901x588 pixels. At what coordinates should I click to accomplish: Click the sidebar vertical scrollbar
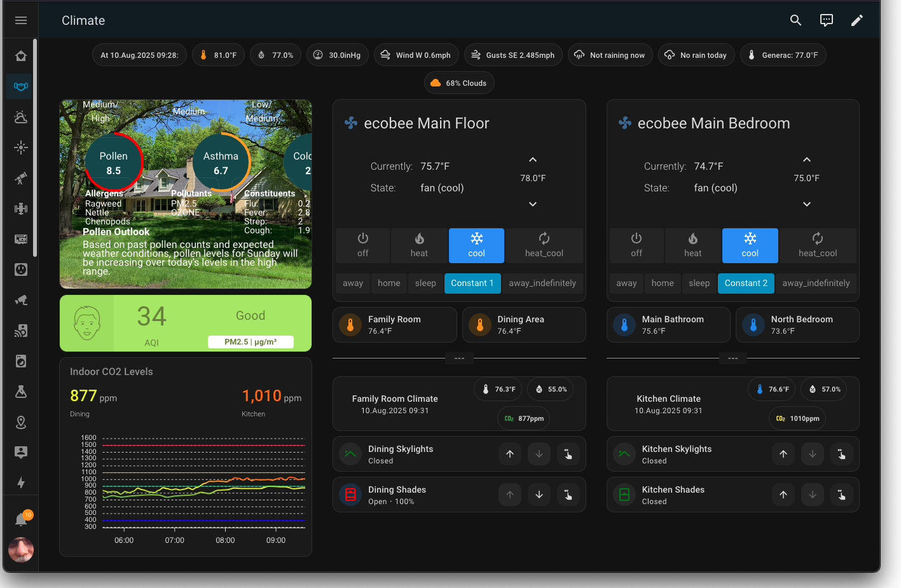coord(35,147)
